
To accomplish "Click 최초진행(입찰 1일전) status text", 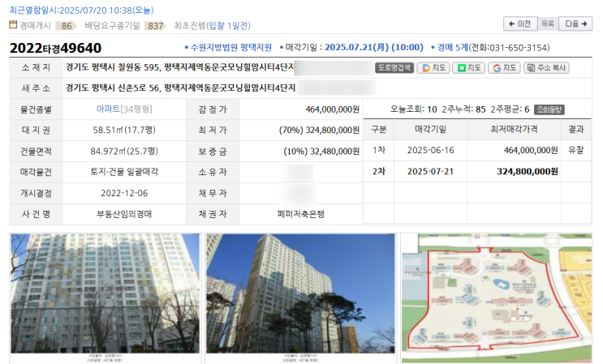I will click(x=212, y=25).
